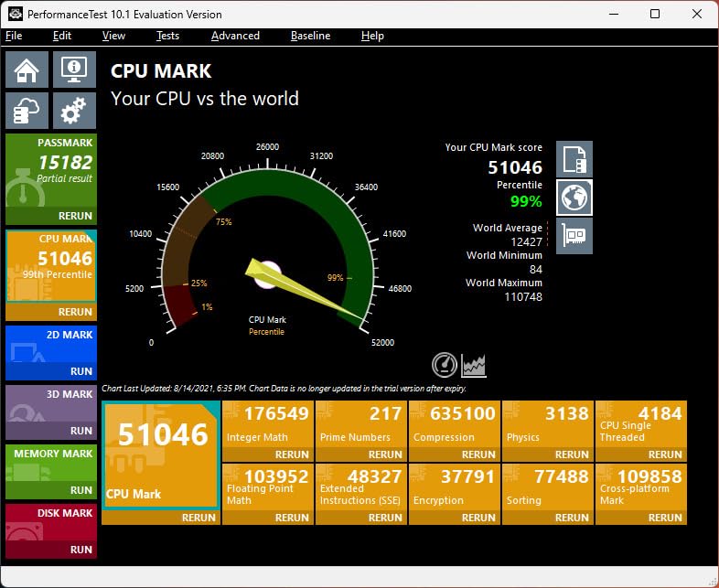The height and width of the screenshot is (588, 719).
Task: Open the View menu
Action: click(113, 36)
